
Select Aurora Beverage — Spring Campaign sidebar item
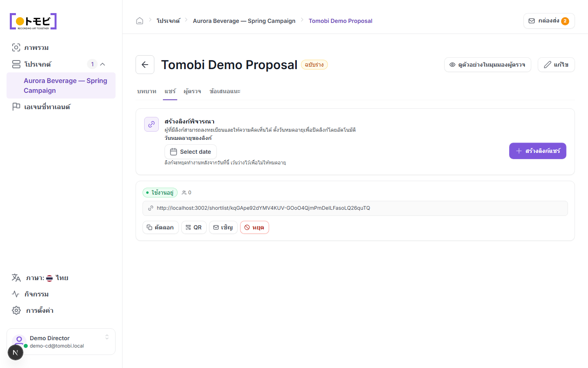pyautogui.click(x=61, y=85)
